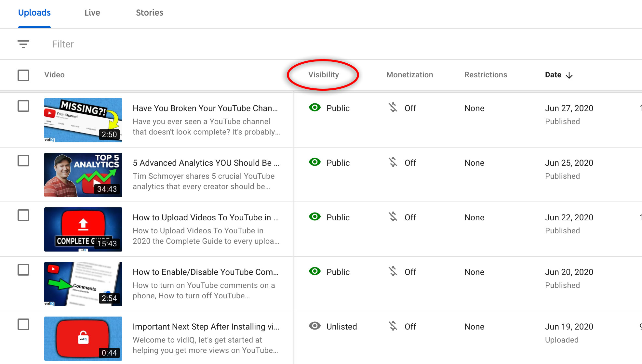642x364 pixels.
Task: Click the Filter text field
Action: click(x=63, y=44)
